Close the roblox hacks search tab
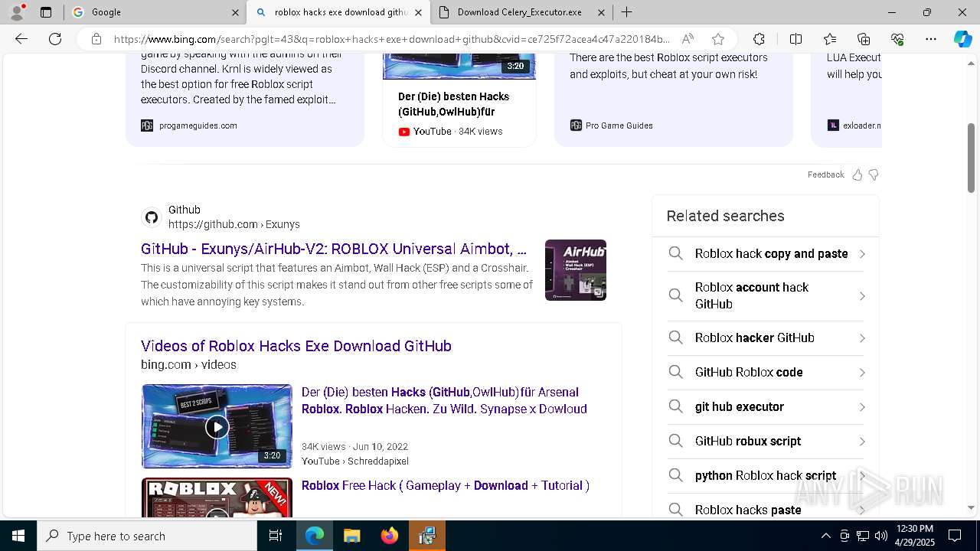 pos(418,12)
